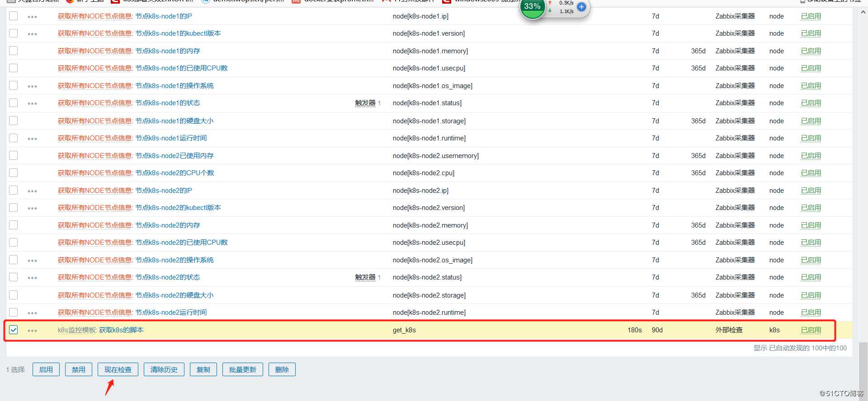Click the 复制 button
The image size is (868, 401).
pos(203,369)
